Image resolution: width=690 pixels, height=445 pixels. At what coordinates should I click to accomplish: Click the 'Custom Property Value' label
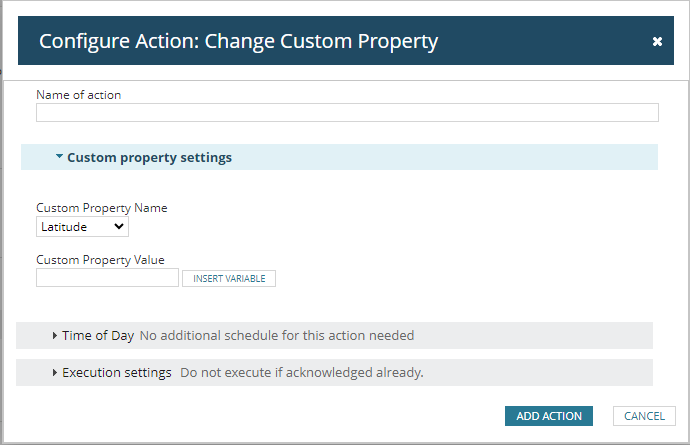click(x=100, y=260)
